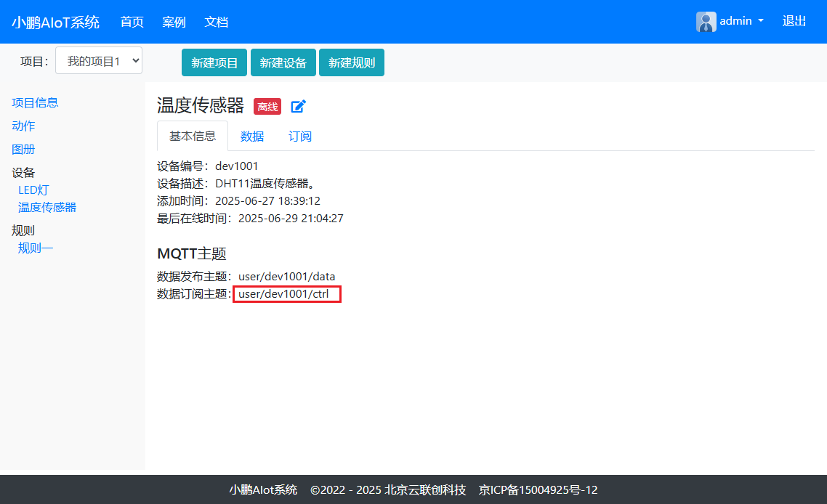827x504 pixels.
Task: Click the 设备 section label in sidebar
Action: click(23, 172)
